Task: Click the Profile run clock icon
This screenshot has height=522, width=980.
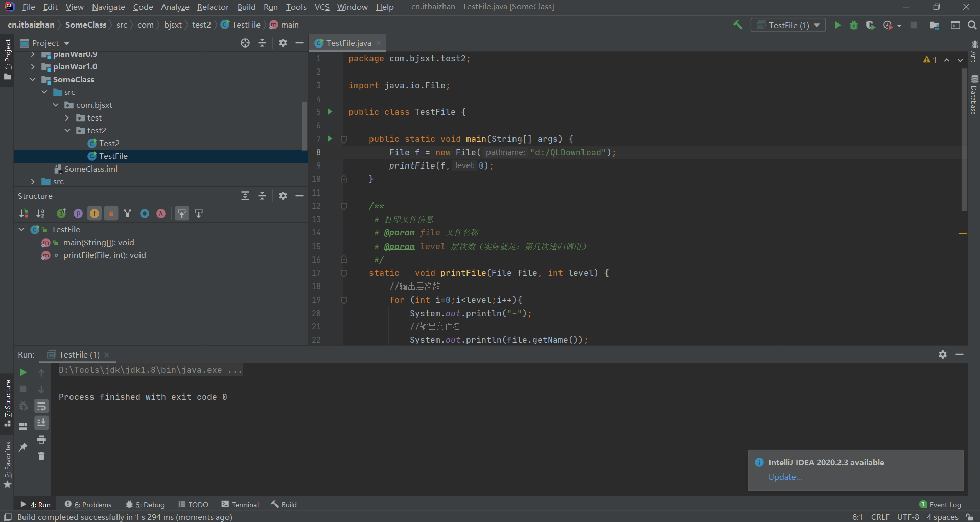Action: (x=889, y=25)
